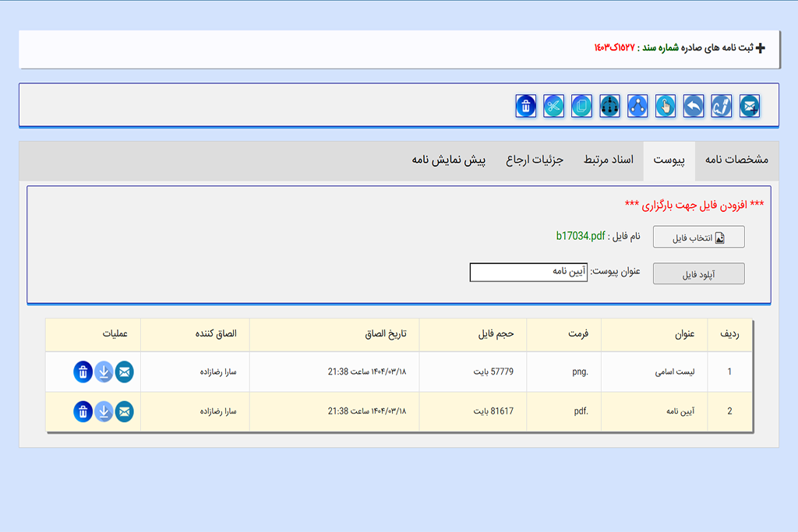Click the new letter envelope-plus icon
The image size is (798, 532).
coord(750,106)
